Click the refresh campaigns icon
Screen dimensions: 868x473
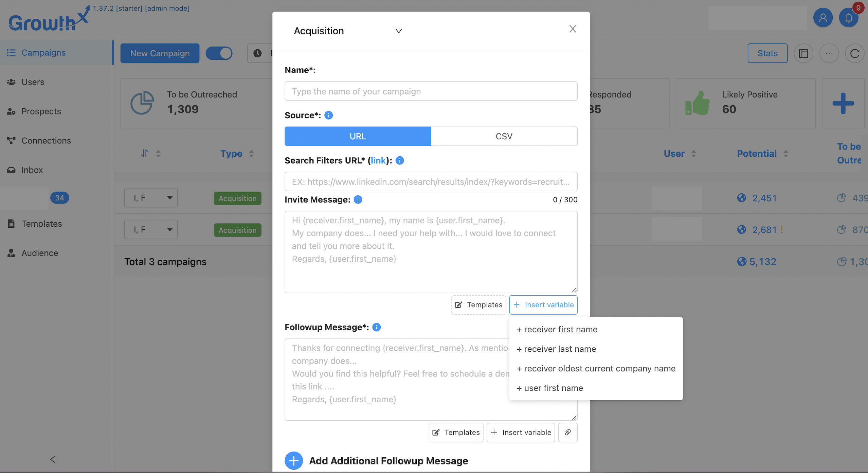tap(854, 53)
